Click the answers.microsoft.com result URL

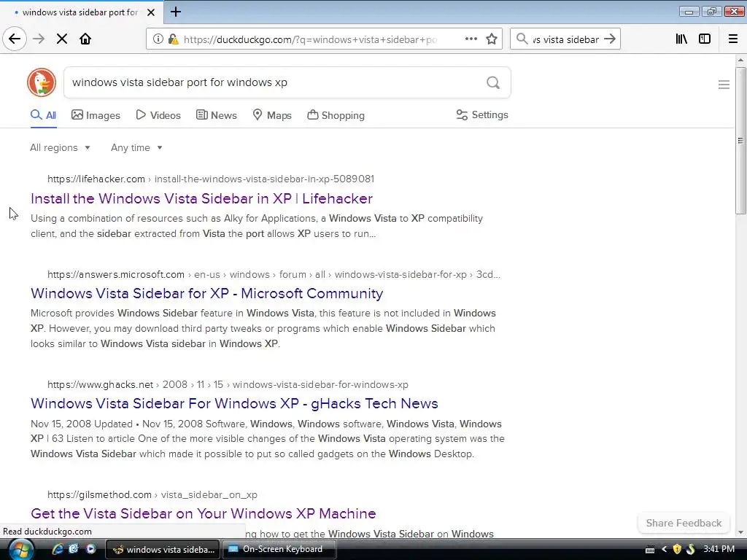click(x=274, y=275)
